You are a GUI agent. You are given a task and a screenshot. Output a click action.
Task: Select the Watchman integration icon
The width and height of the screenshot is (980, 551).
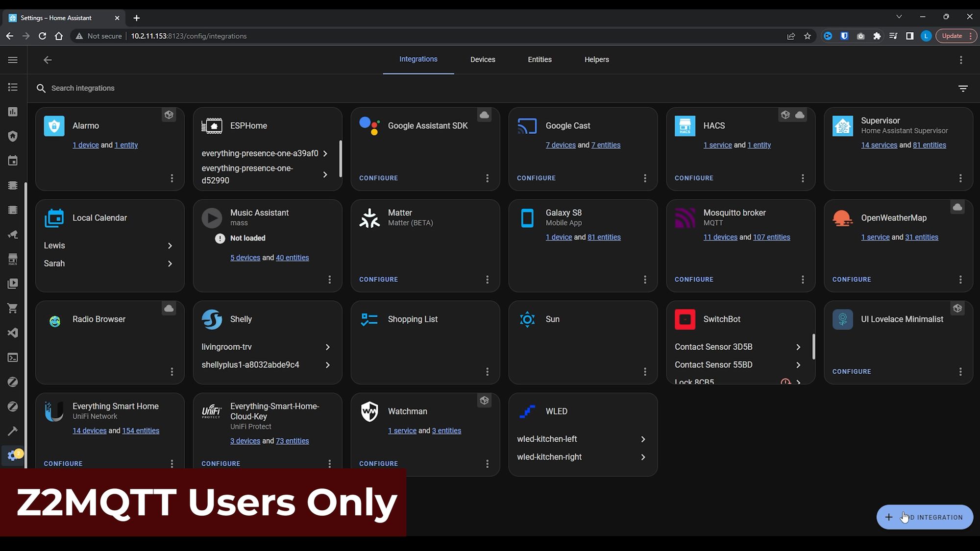(x=369, y=411)
